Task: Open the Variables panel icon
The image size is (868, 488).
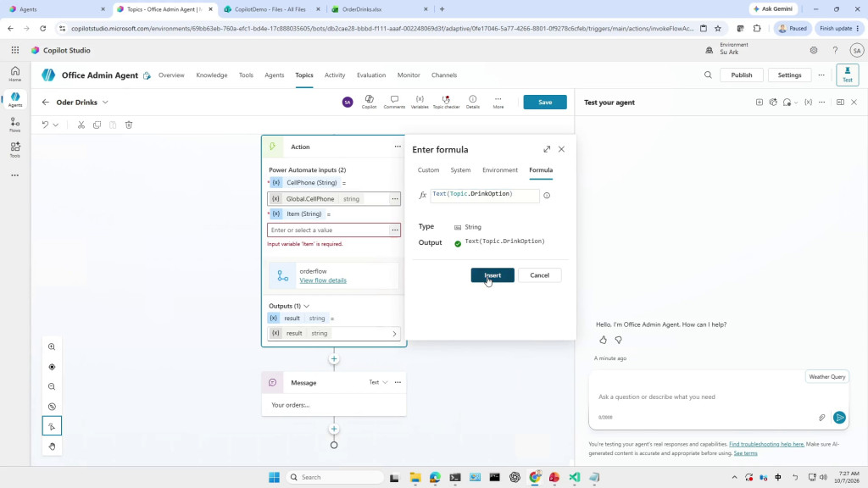Action: coord(420,102)
